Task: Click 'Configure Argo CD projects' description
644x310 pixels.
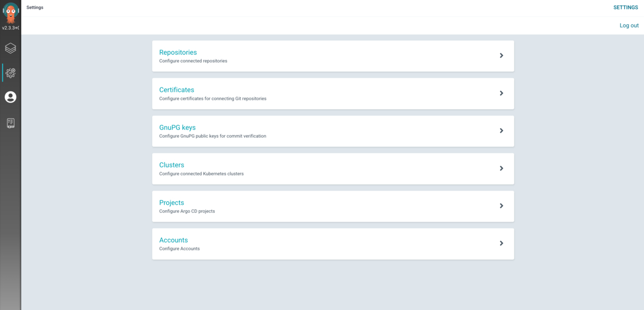Action: pos(187,211)
